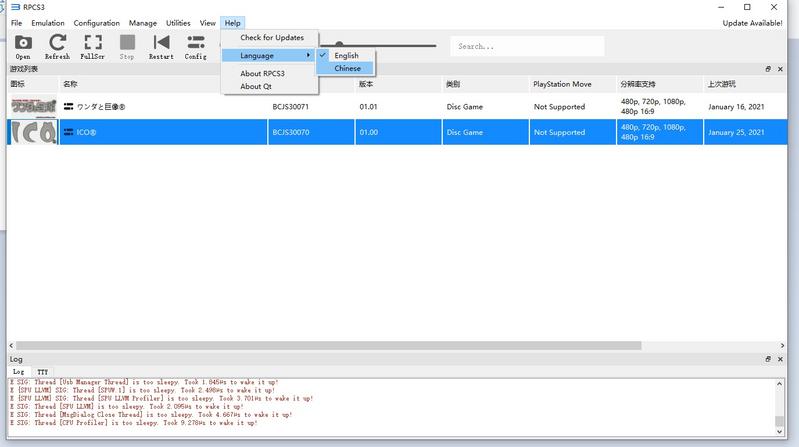This screenshot has width=799, height=447.
Task: Open the Emulation menu
Action: click(48, 23)
